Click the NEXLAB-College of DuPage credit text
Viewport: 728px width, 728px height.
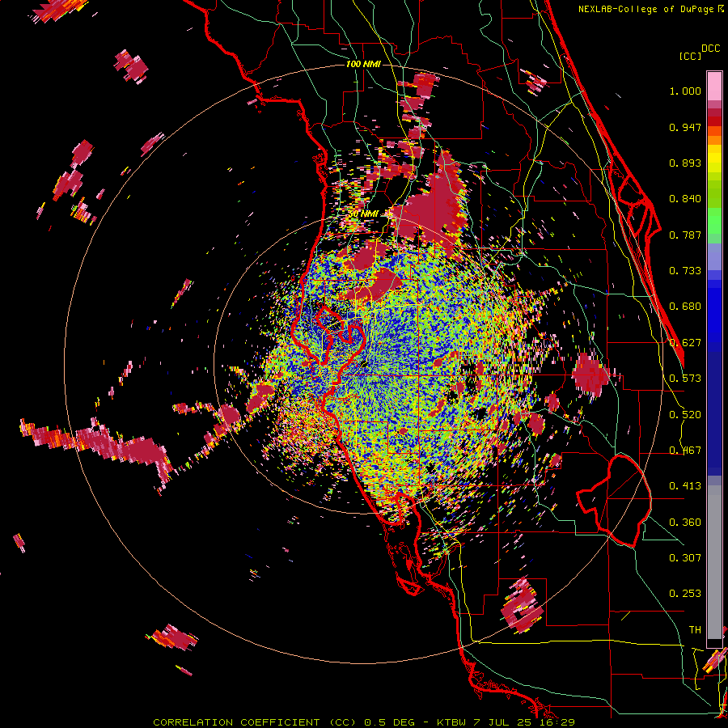[650, 9]
